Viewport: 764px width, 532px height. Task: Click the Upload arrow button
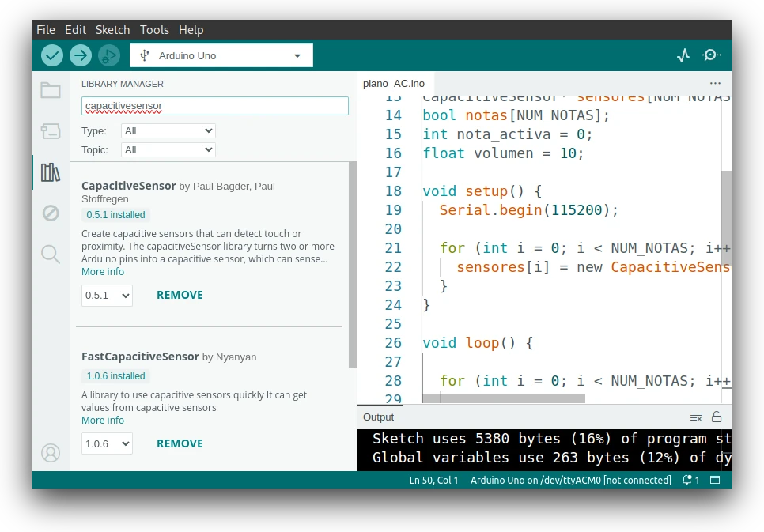81,55
